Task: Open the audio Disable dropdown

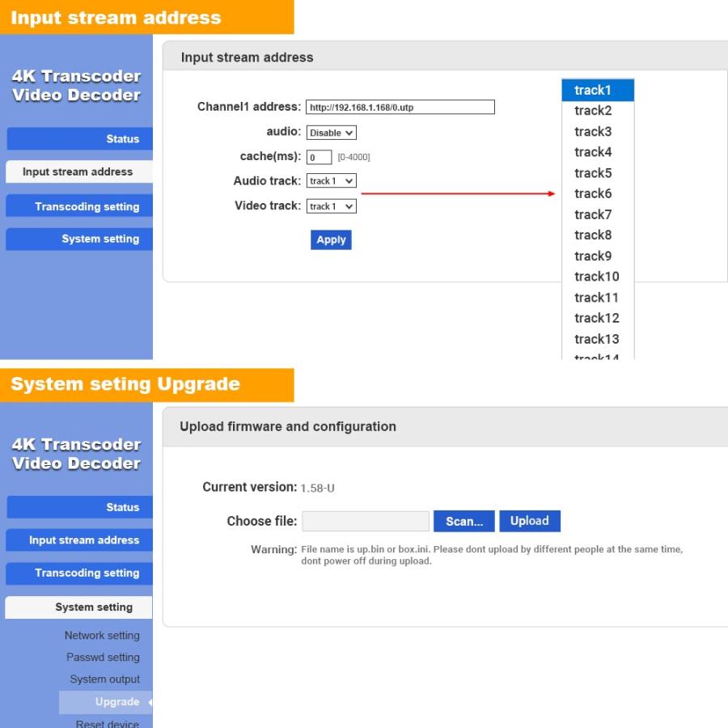Action: click(x=332, y=133)
